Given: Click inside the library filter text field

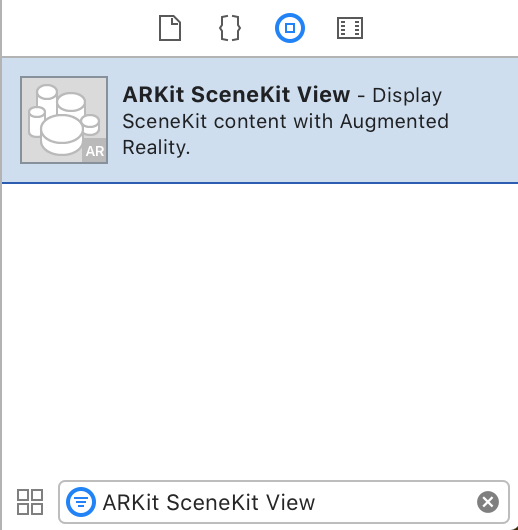Looking at the screenshot, I should [284, 502].
